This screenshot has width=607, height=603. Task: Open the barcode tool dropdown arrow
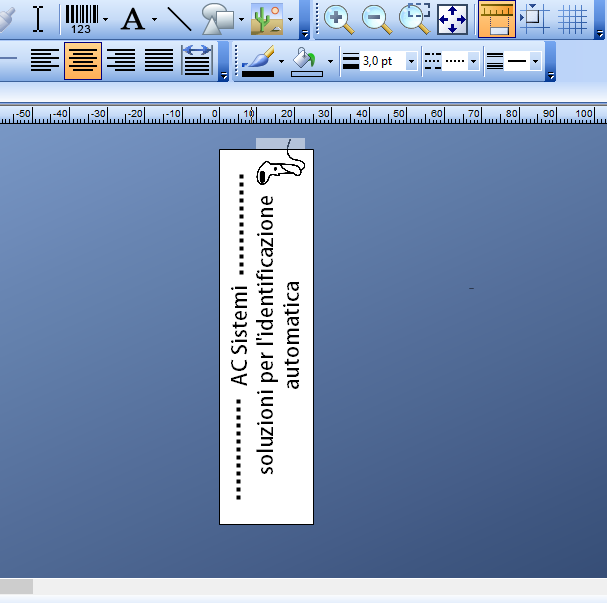coord(106,19)
